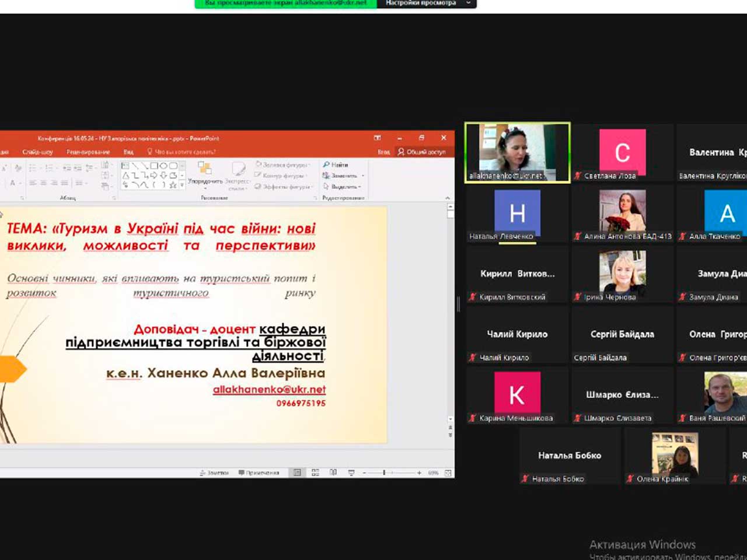Expand the shapes gallery more arrow
Viewport: 747px width, 560px height.
click(x=182, y=185)
